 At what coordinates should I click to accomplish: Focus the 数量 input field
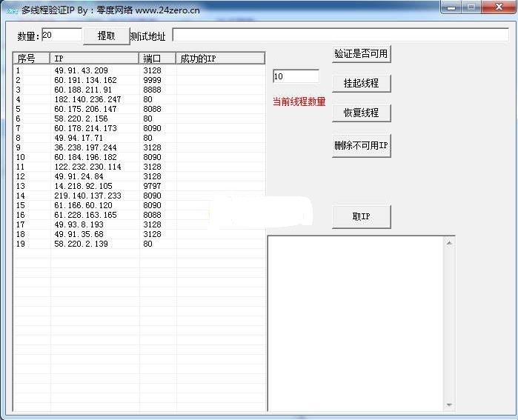[62, 35]
